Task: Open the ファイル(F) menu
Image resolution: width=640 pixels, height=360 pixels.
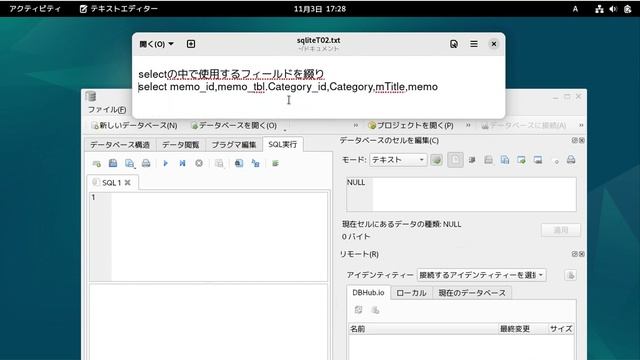Action: [x=107, y=110]
